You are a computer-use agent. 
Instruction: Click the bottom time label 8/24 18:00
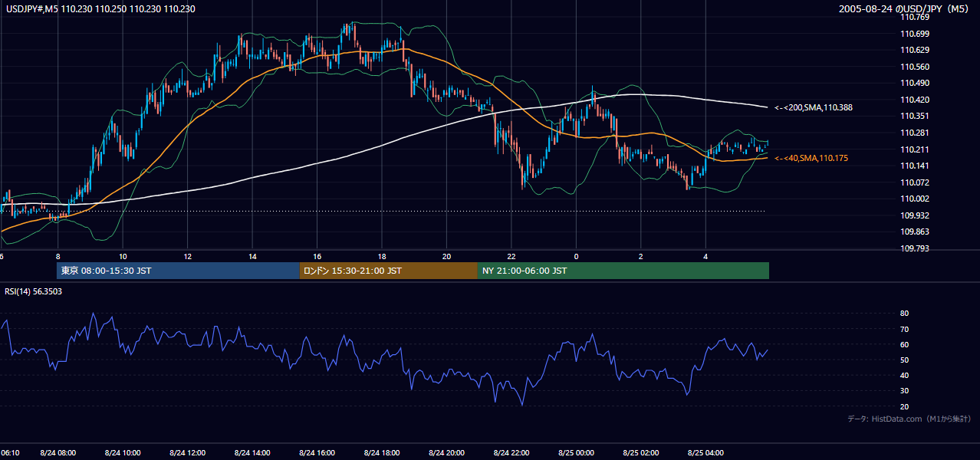(x=382, y=453)
